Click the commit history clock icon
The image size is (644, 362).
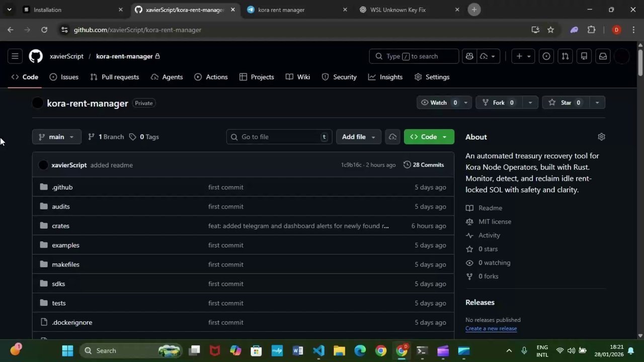point(407,165)
